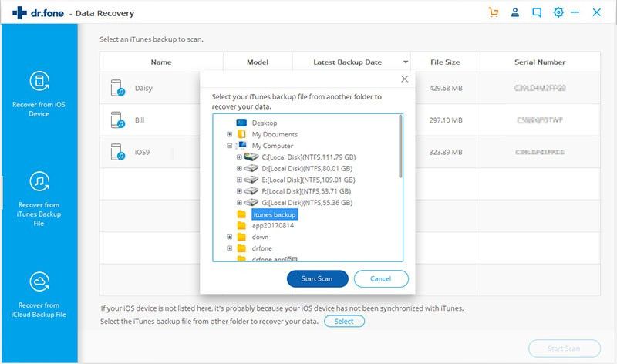Expand the My Documents node
The width and height of the screenshot is (617, 364).
(x=229, y=134)
